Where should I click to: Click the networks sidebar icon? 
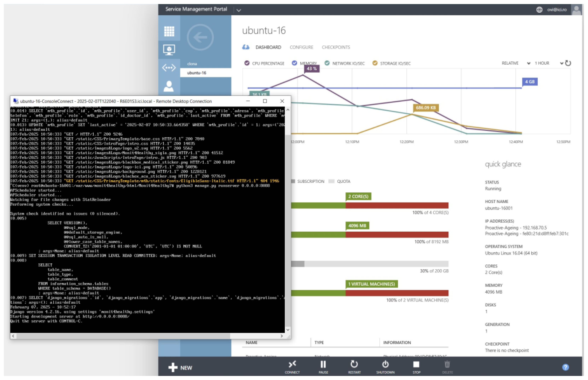[x=169, y=68]
